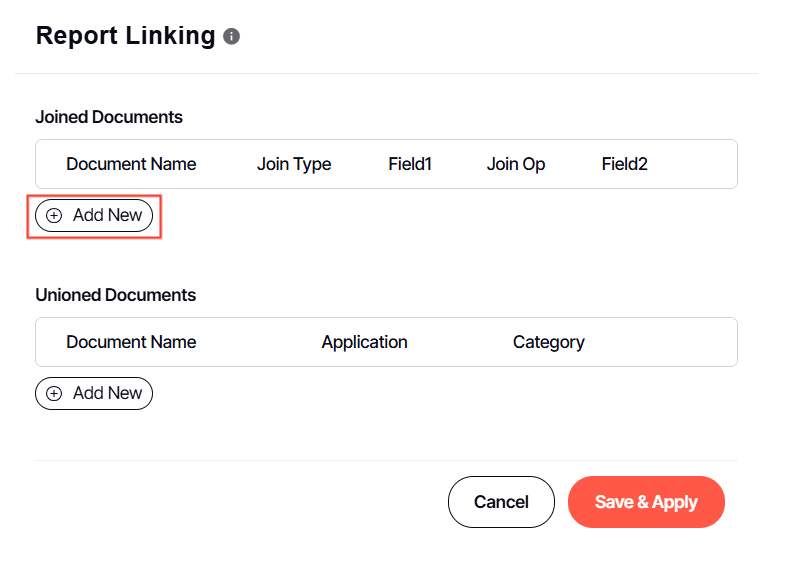Select the Field2 column header
Viewport: 792px width, 563px height.
point(625,164)
